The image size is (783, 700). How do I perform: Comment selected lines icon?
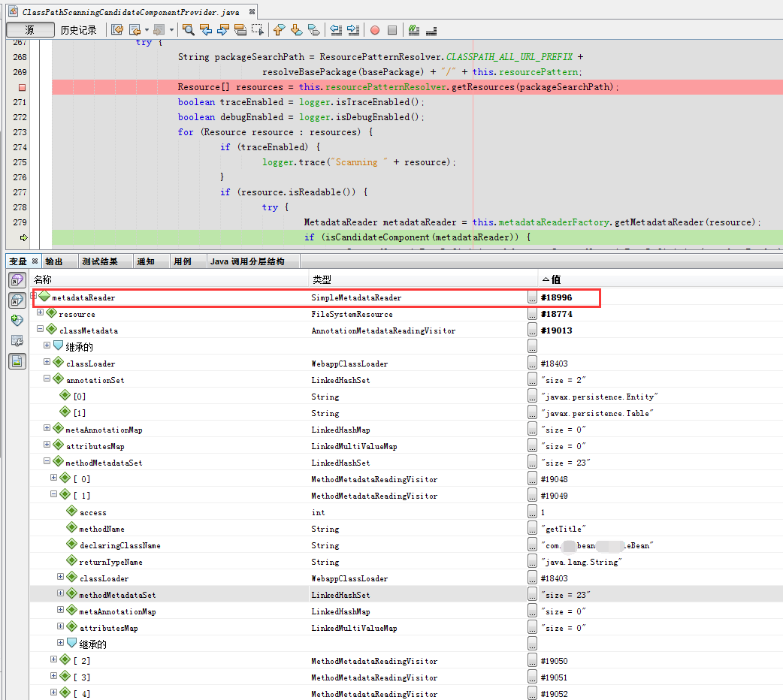click(x=414, y=30)
